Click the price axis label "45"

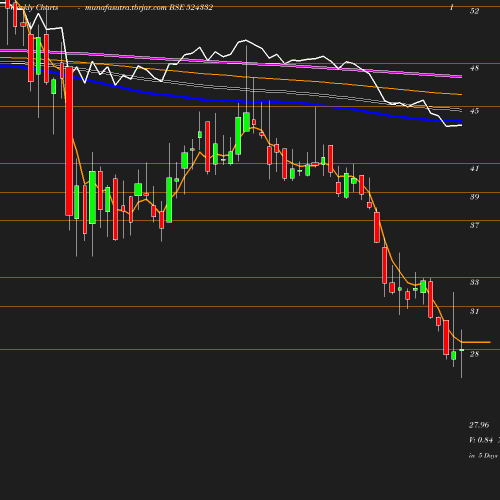[x=474, y=111]
